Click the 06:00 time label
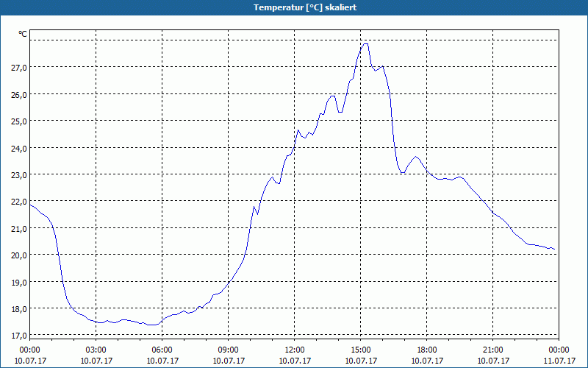The height and width of the screenshot is (368, 588). click(x=162, y=350)
